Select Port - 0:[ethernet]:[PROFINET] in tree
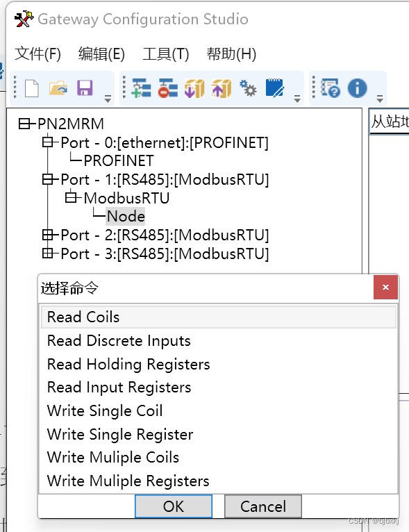The image size is (409, 532). (165, 142)
